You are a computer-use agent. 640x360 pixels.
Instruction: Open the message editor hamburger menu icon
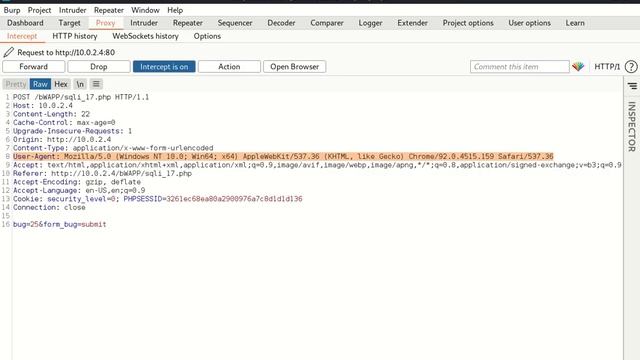click(96, 84)
